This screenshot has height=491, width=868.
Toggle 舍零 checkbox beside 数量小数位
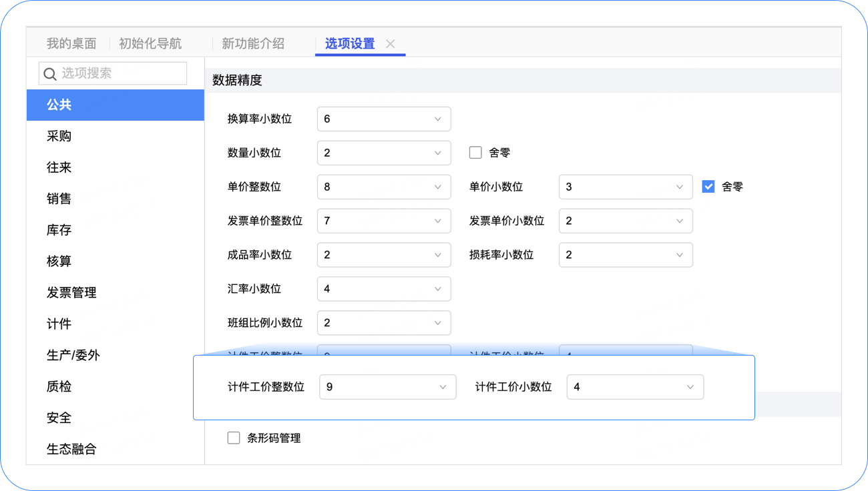tap(475, 153)
